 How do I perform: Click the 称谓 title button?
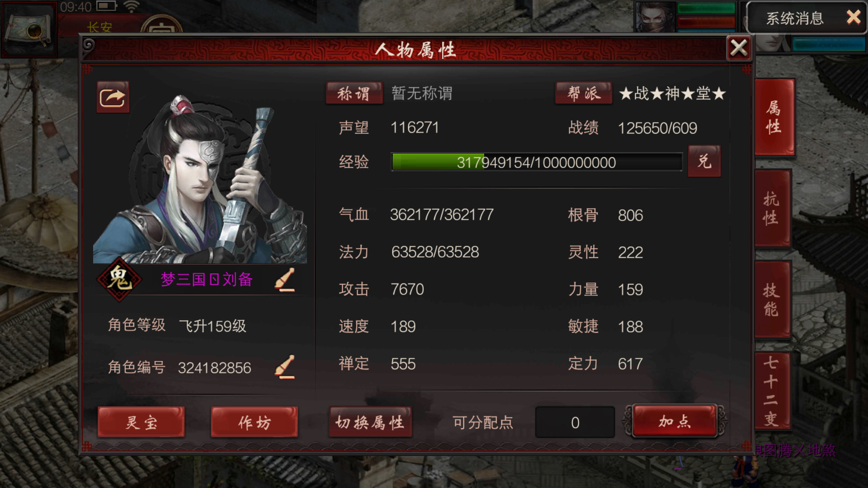click(354, 93)
